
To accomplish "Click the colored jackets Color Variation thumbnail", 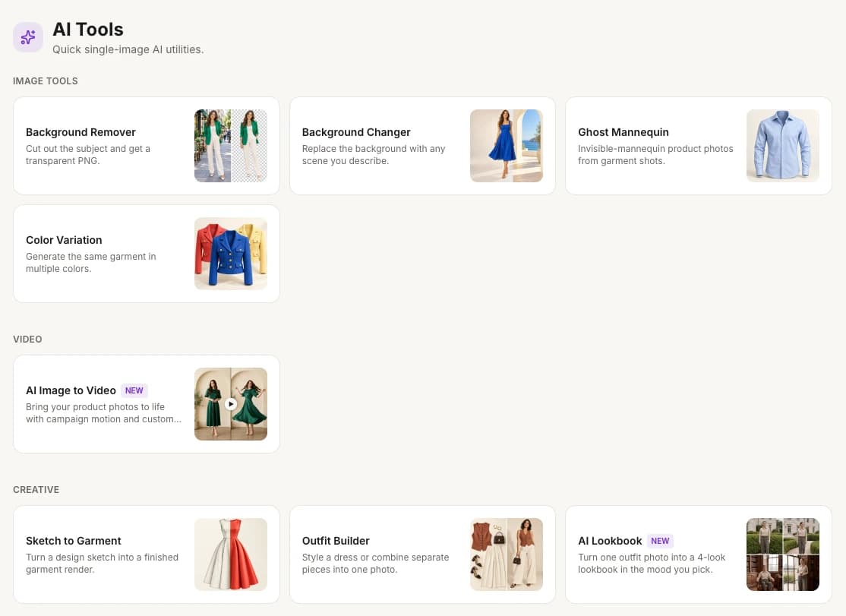I will tap(231, 254).
